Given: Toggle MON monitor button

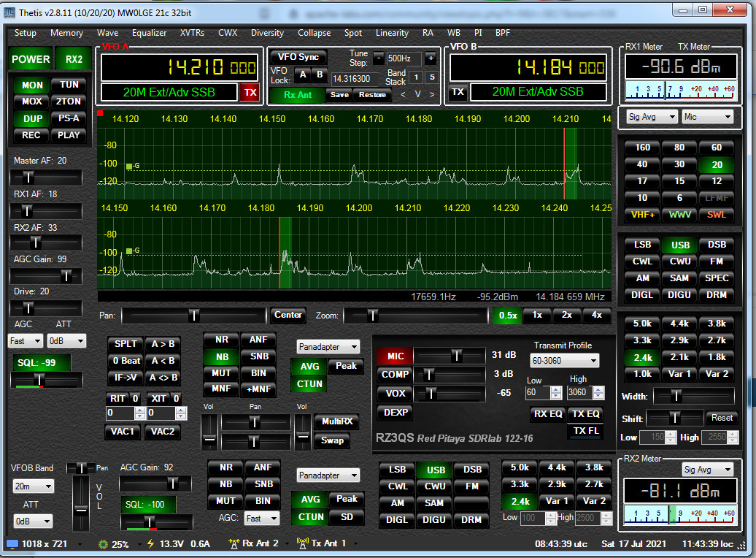Looking at the screenshot, I should [32, 85].
